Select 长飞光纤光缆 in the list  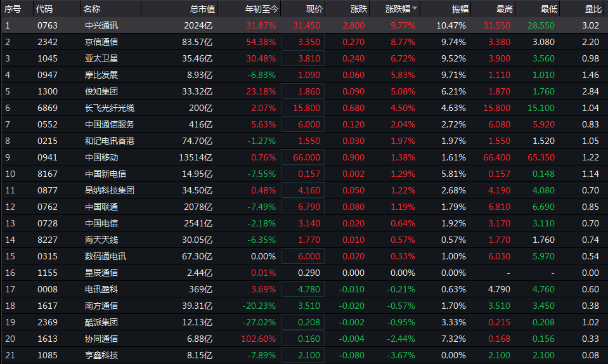(x=109, y=108)
